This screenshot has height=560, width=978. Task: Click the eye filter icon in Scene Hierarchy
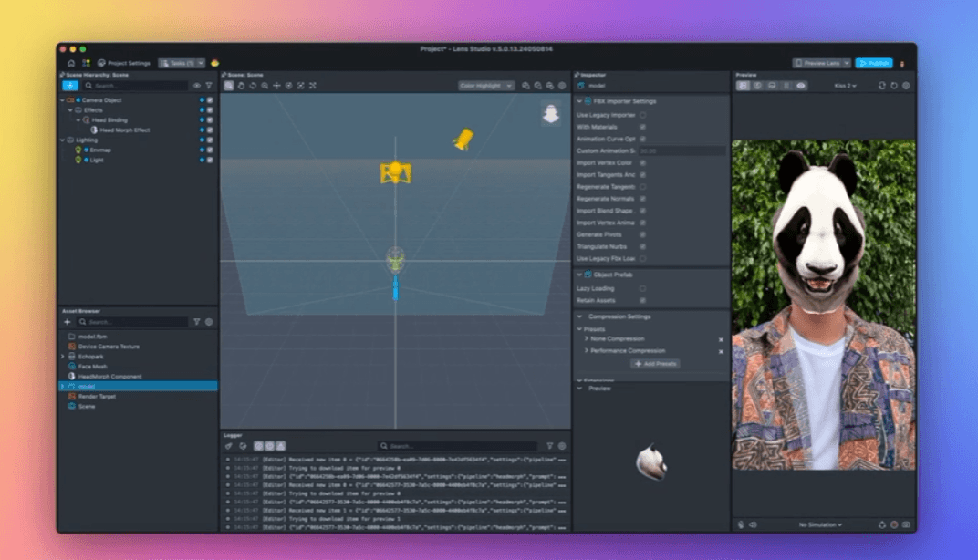coord(196,86)
